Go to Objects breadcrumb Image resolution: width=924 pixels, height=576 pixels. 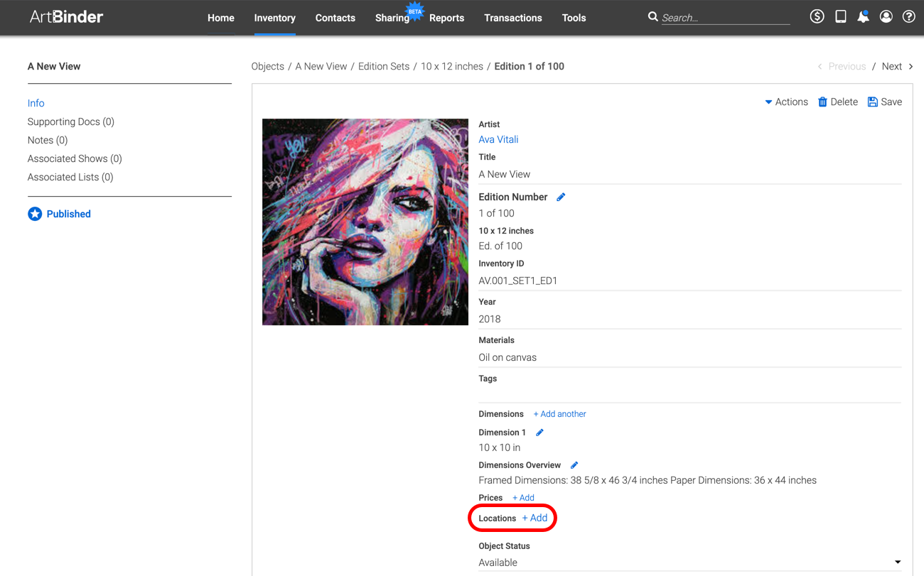pos(267,66)
